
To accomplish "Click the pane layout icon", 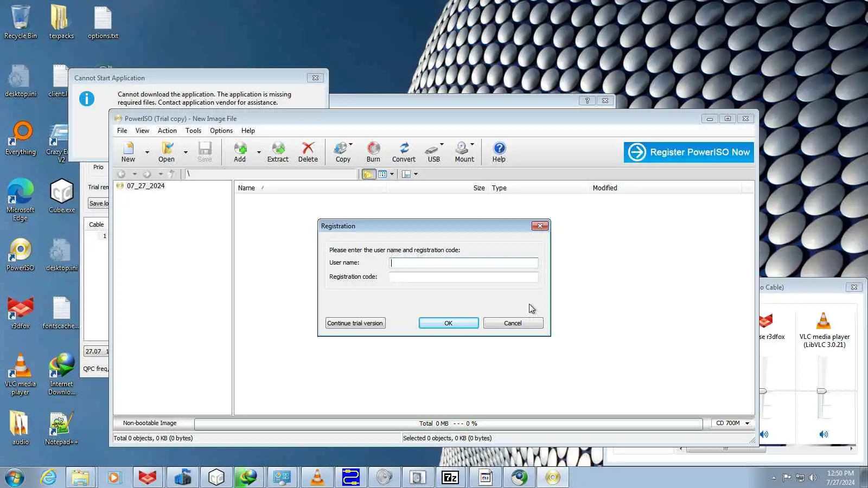I will [406, 174].
